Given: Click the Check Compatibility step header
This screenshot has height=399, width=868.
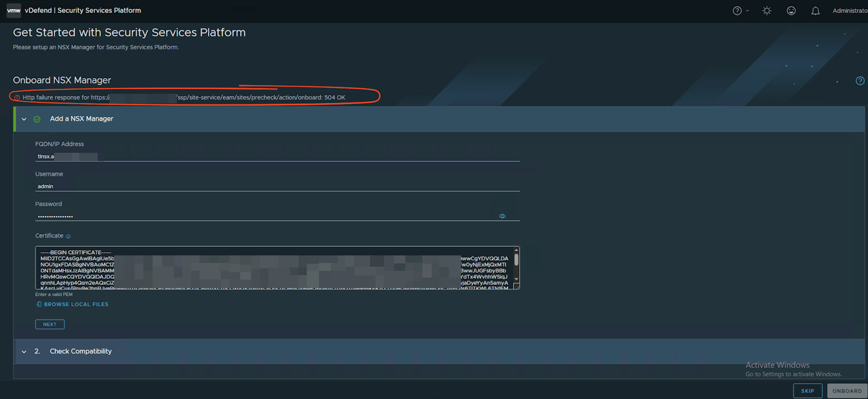Looking at the screenshot, I should point(80,351).
